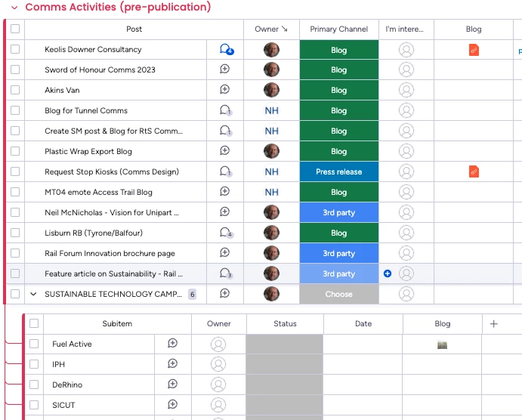
Task: Click Blog cell for Sword of Honour row
Action: pos(474,70)
